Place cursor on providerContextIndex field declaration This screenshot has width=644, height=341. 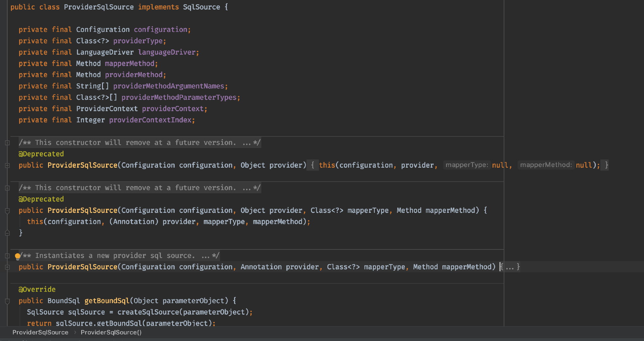[x=150, y=120]
